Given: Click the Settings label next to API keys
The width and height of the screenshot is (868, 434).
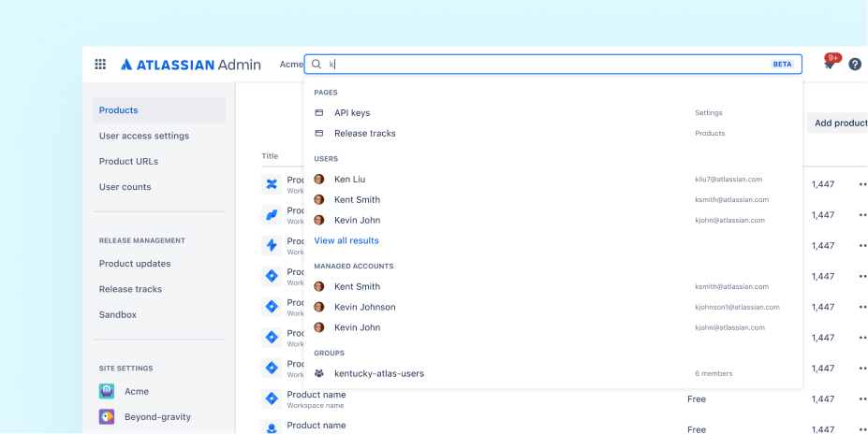Looking at the screenshot, I should click(x=709, y=113).
